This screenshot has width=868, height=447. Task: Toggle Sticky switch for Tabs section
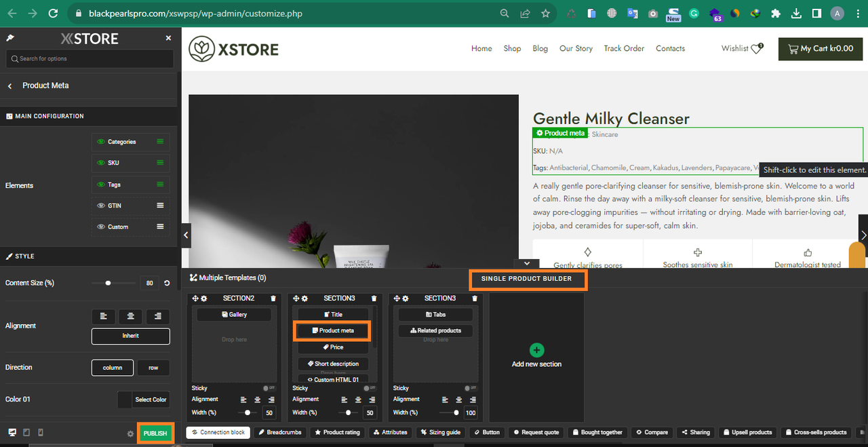point(470,388)
